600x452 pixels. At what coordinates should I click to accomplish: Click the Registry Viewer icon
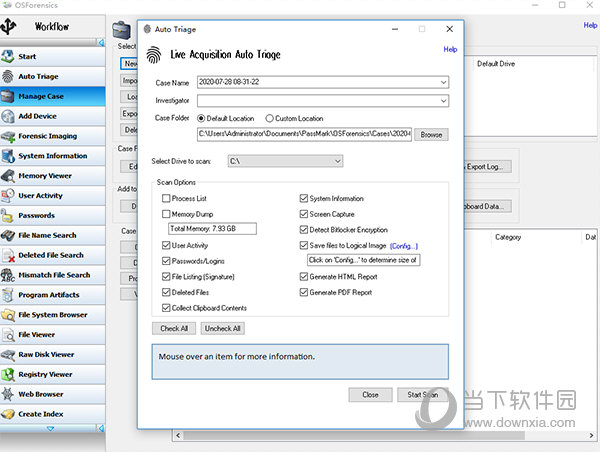tap(8, 374)
